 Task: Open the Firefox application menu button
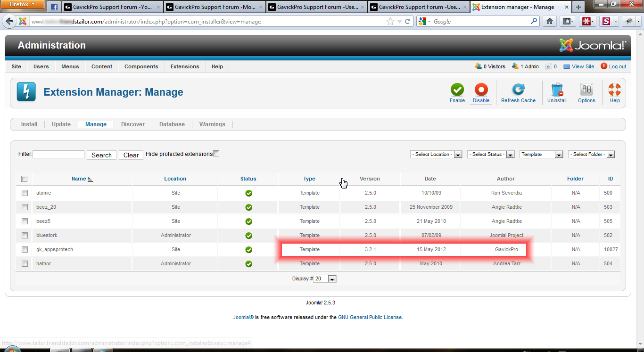click(23, 5)
